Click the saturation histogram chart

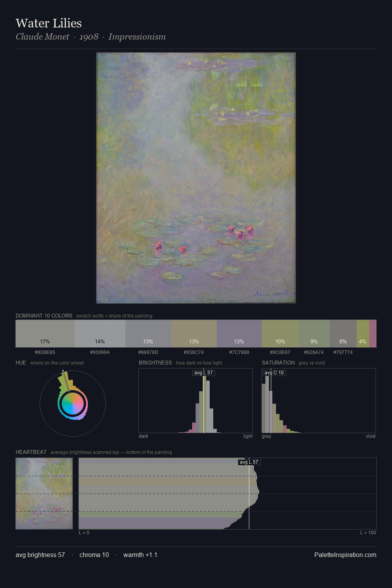point(319,401)
